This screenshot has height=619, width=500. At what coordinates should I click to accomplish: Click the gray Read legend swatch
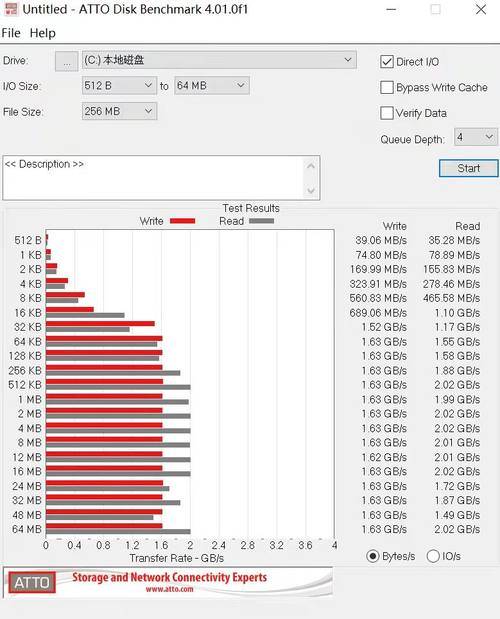pos(261,221)
